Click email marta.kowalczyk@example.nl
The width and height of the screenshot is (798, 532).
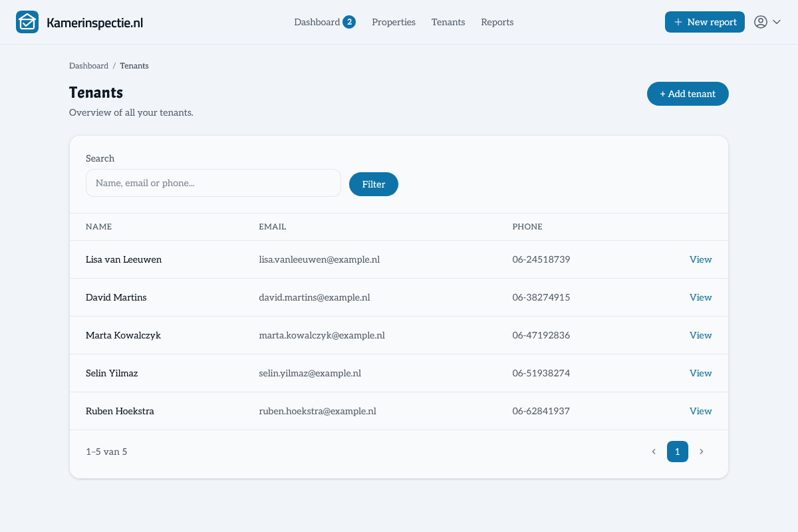click(322, 335)
